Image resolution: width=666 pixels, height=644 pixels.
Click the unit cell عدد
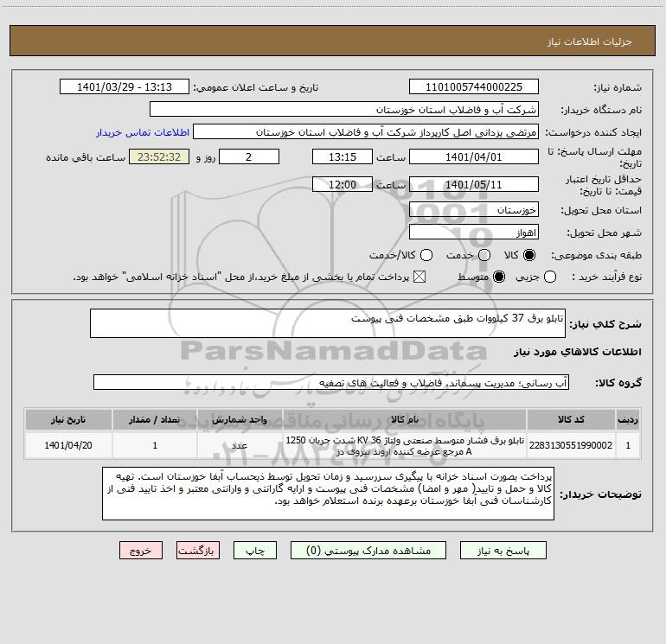click(240, 445)
